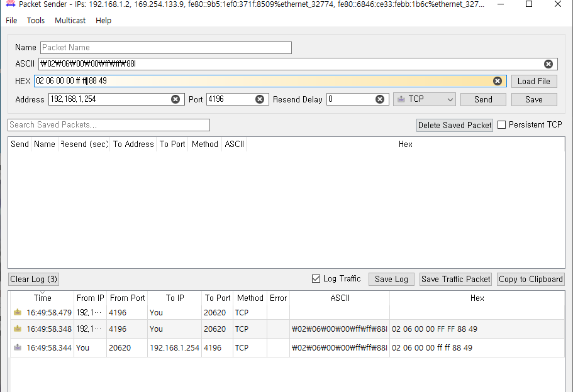
Task: Click the log table ASCII column header
Action: click(x=340, y=298)
